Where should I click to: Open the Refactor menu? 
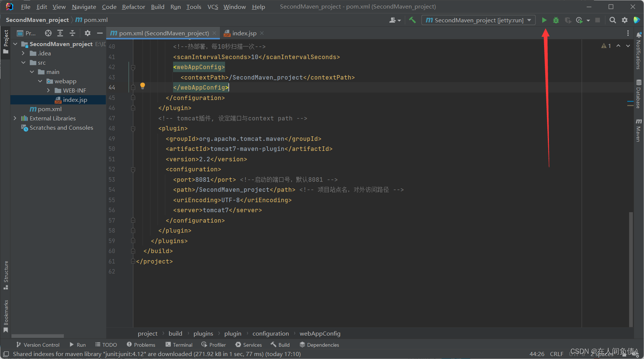click(x=133, y=7)
